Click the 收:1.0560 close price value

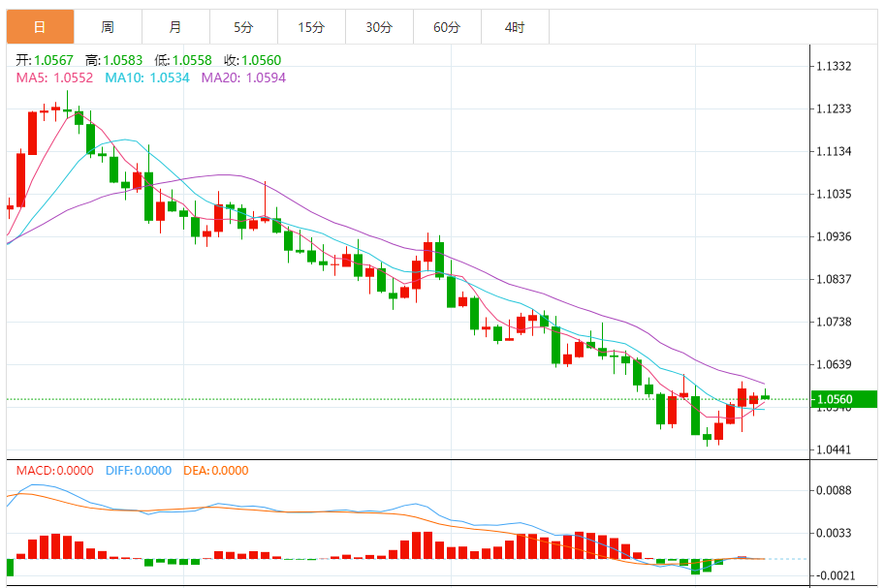(x=253, y=60)
